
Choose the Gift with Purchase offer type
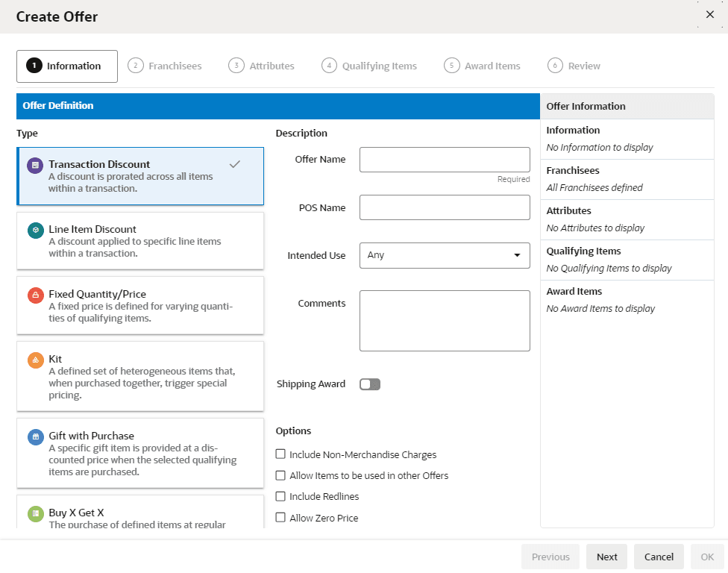pyautogui.click(x=140, y=453)
